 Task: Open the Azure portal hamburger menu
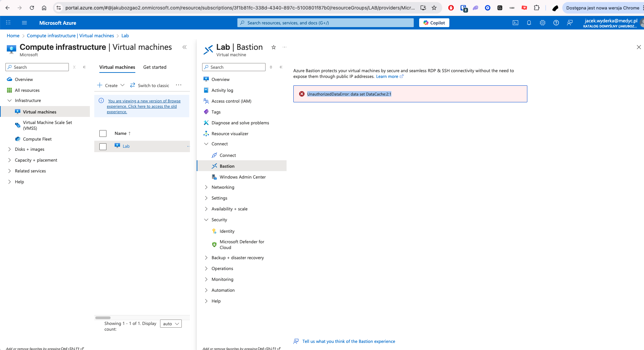[24, 23]
